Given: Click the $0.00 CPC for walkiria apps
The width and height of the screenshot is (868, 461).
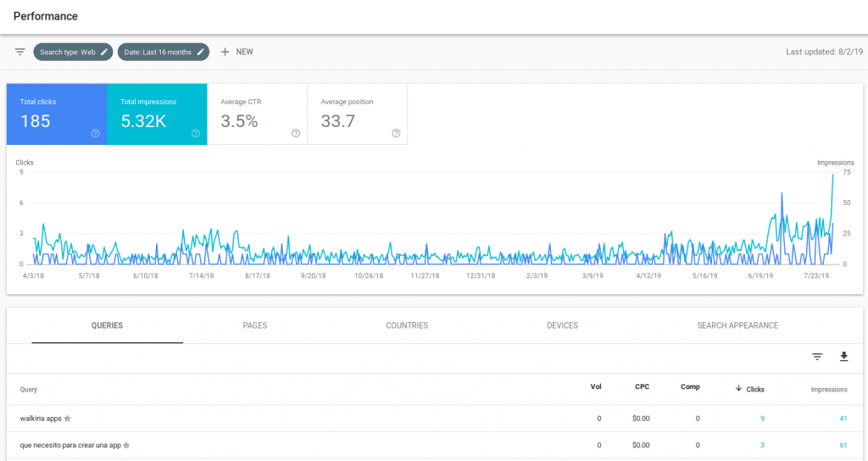Looking at the screenshot, I should click(x=641, y=419).
